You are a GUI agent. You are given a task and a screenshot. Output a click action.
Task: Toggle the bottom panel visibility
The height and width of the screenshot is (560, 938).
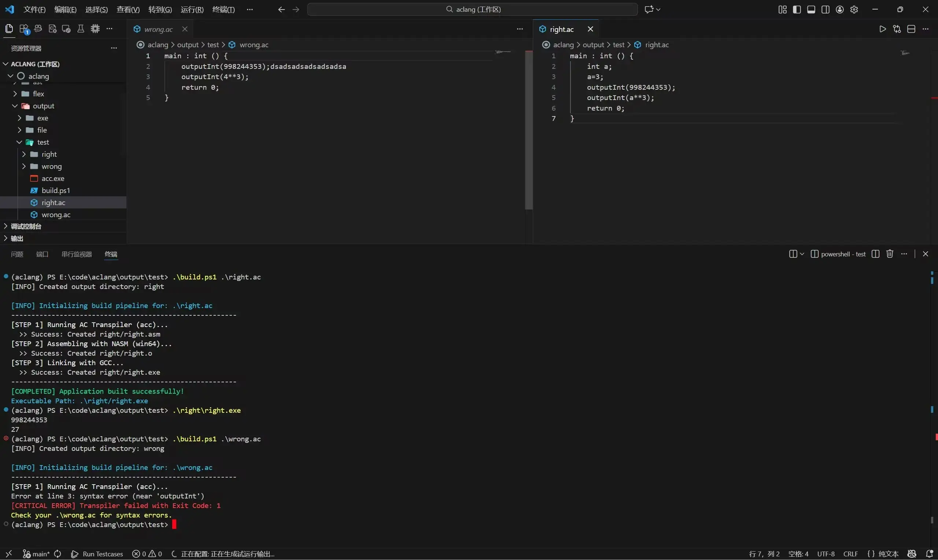point(811,10)
